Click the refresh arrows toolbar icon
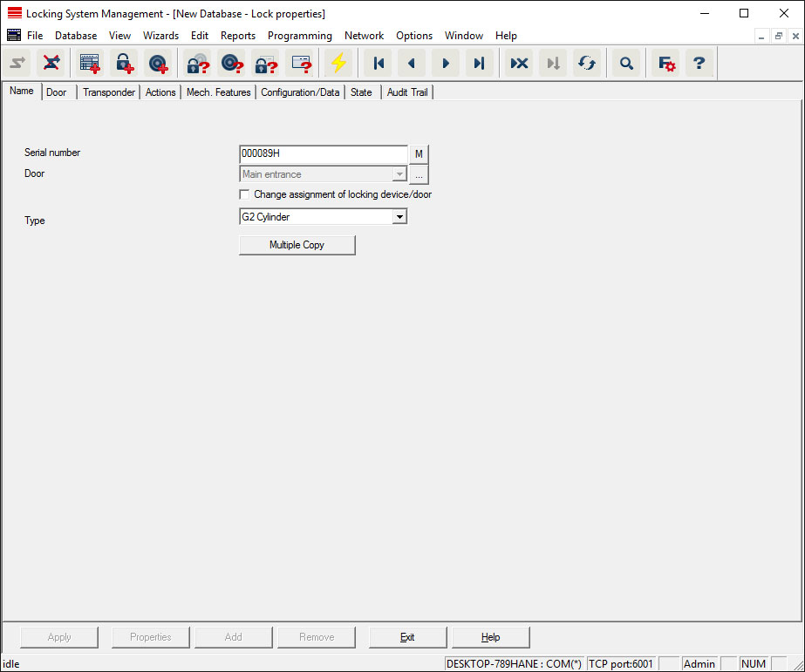Viewport: 805px width, 672px height. 587,63
